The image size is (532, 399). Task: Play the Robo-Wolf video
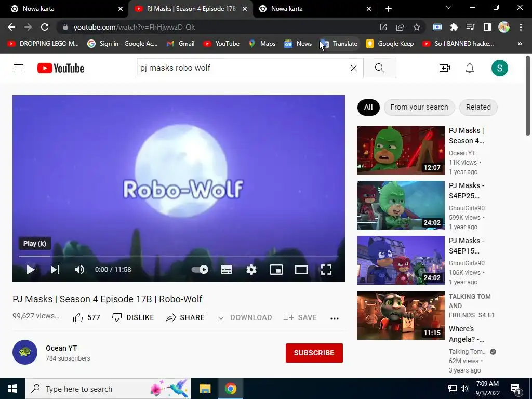point(31,270)
